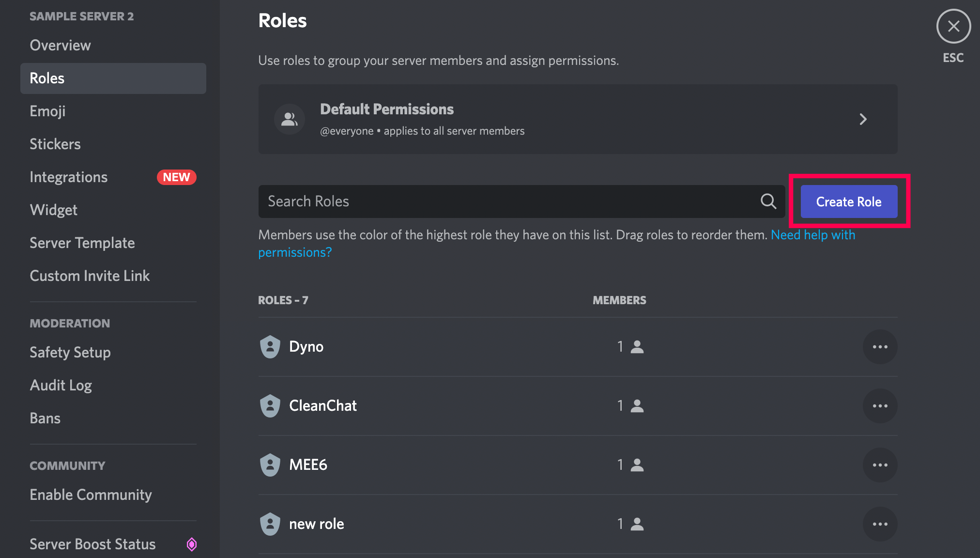Open the three-dot menu for new role
Screen dimensions: 980x558
[880, 524]
